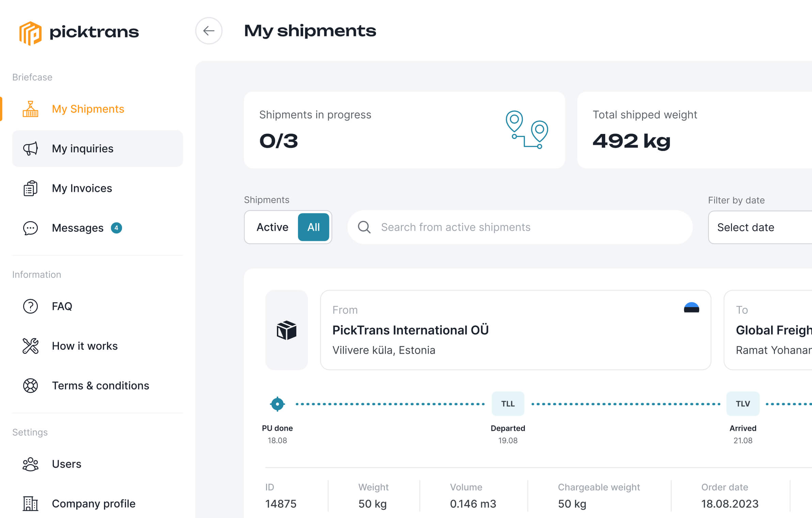Screen dimensions: 812x518
Task: Keep All shipments selected in the toggle
Action: coord(313,227)
